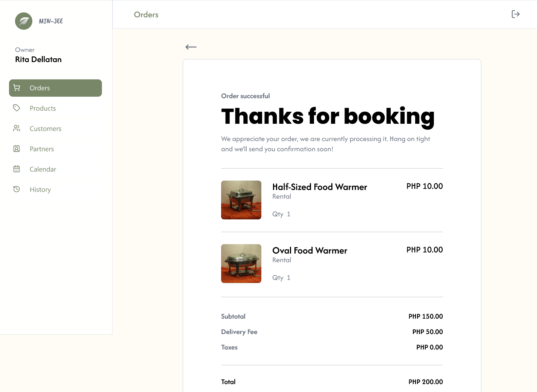
Task: Click the Customers people icon
Action: tap(17, 128)
